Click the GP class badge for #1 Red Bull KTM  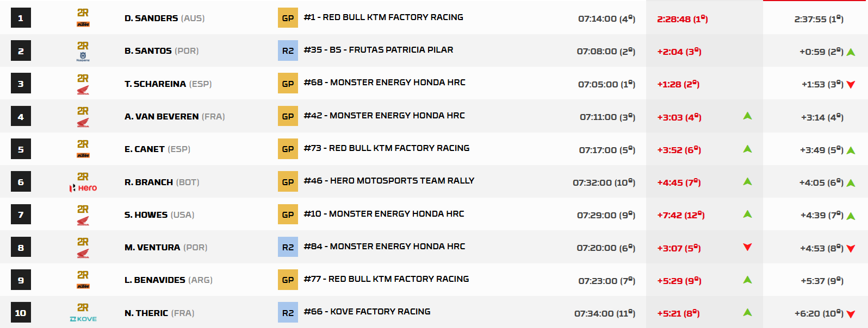tap(288, 18)
